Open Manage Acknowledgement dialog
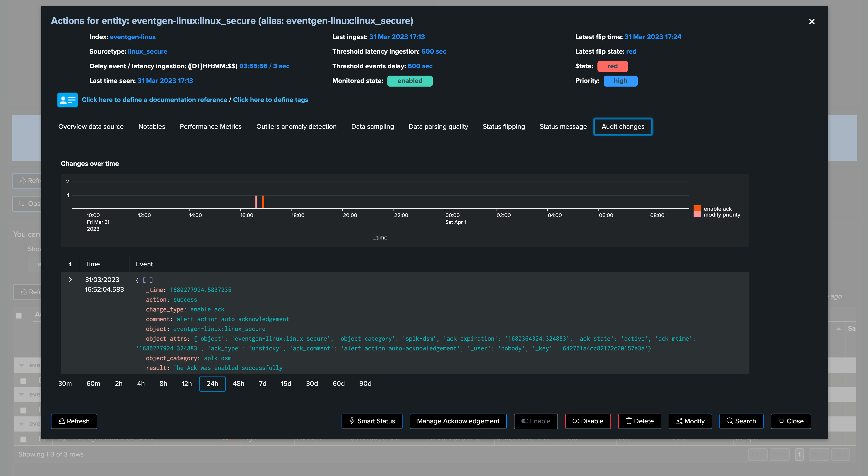Image resolution: width=868 pixels, height=476 pixels. tap(458, 421)
